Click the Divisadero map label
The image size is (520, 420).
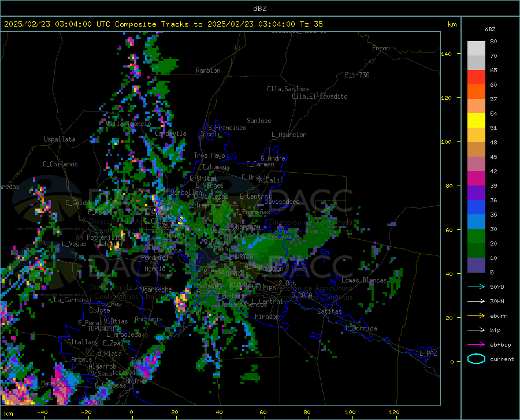point(282,202)
